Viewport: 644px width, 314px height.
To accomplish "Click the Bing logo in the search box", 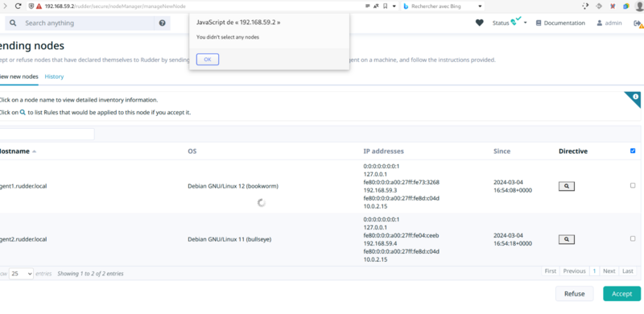I will [x=406, y=6].
